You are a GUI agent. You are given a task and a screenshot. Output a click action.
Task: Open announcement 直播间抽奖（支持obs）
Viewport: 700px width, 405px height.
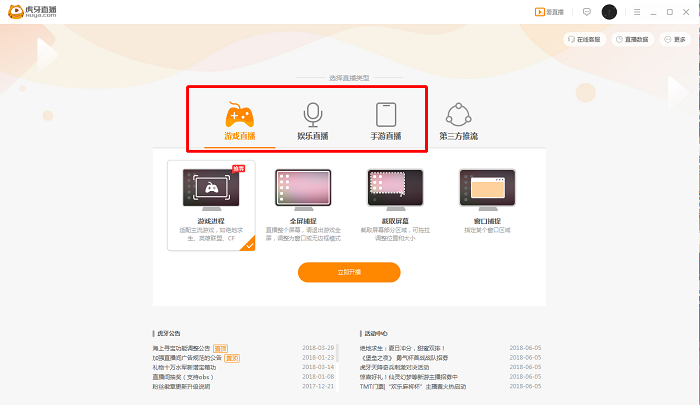[183, 377]
